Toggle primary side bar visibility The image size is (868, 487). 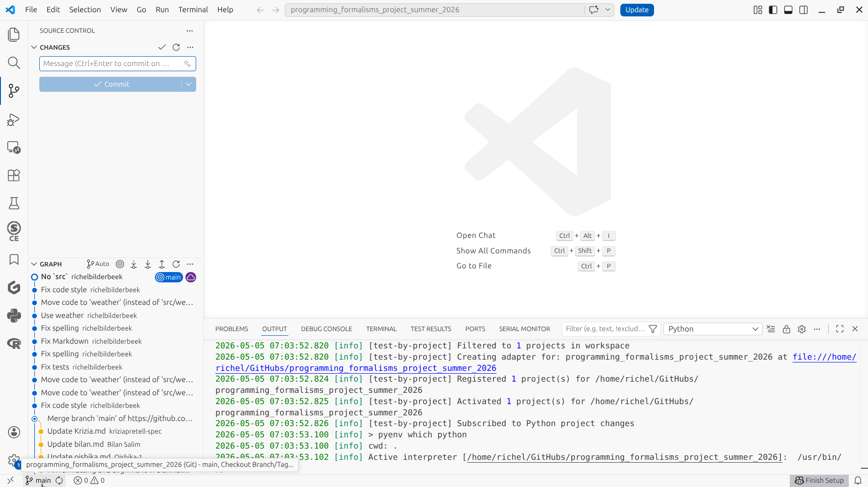pos(773,10)
